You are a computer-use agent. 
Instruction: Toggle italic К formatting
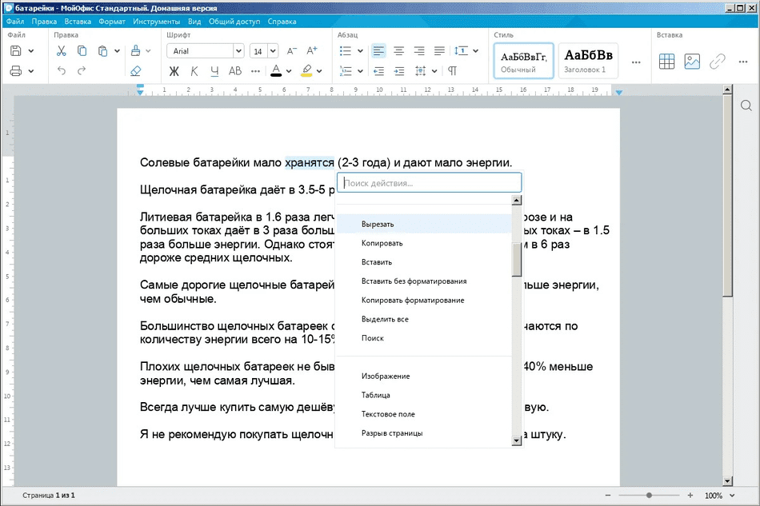[194, 71]
